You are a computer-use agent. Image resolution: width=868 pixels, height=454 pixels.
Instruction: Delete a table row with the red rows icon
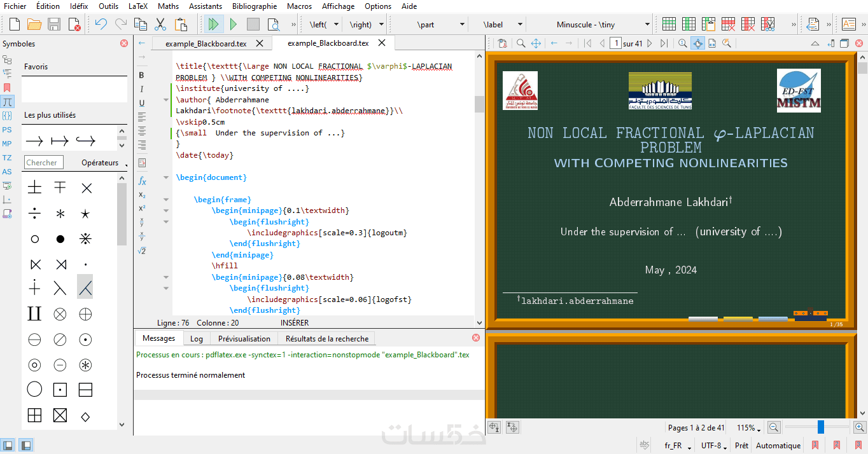(x=729, y=25)
